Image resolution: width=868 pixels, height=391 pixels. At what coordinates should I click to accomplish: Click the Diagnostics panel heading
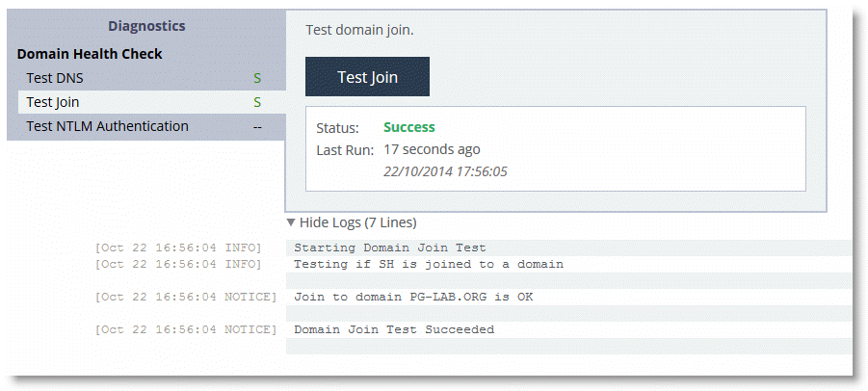(146, 26)
